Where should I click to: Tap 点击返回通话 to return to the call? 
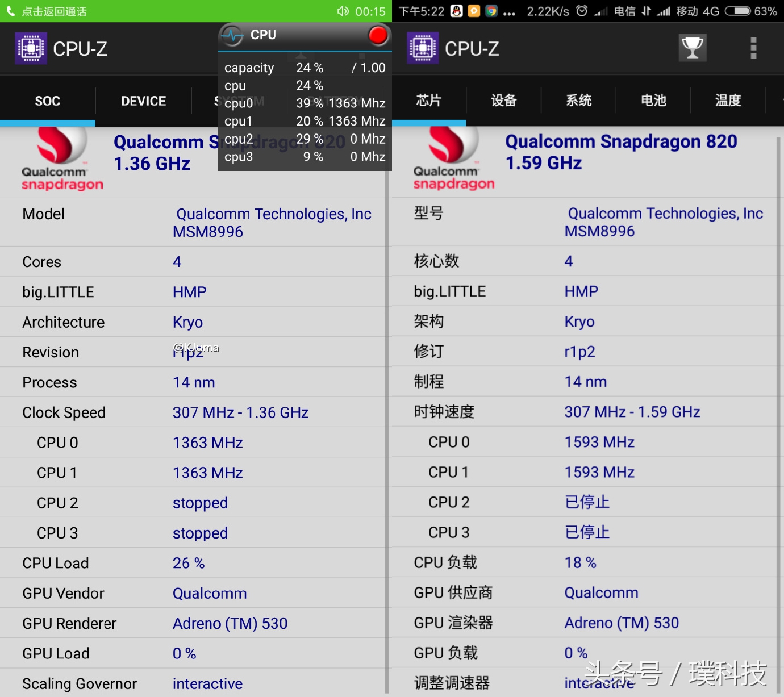click(55, 11)
